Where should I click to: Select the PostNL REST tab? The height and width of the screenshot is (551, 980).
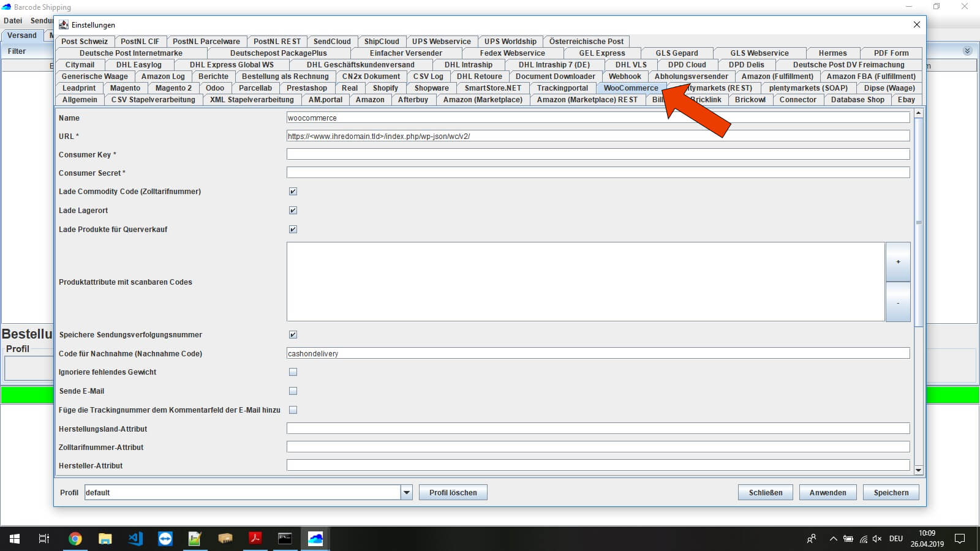[x=277, y=42]
